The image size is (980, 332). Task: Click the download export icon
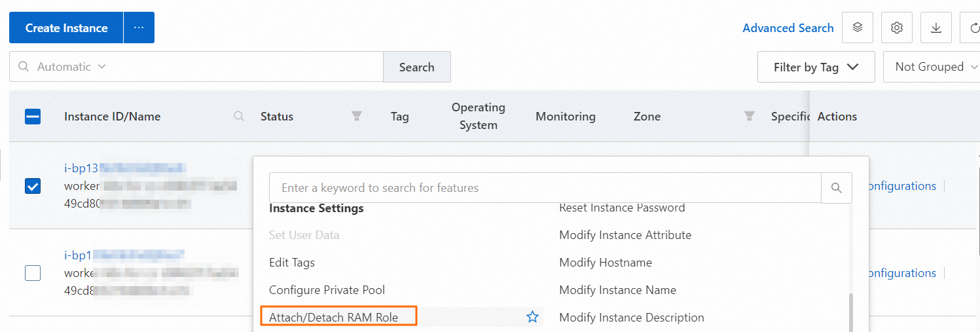coord(936,28)
